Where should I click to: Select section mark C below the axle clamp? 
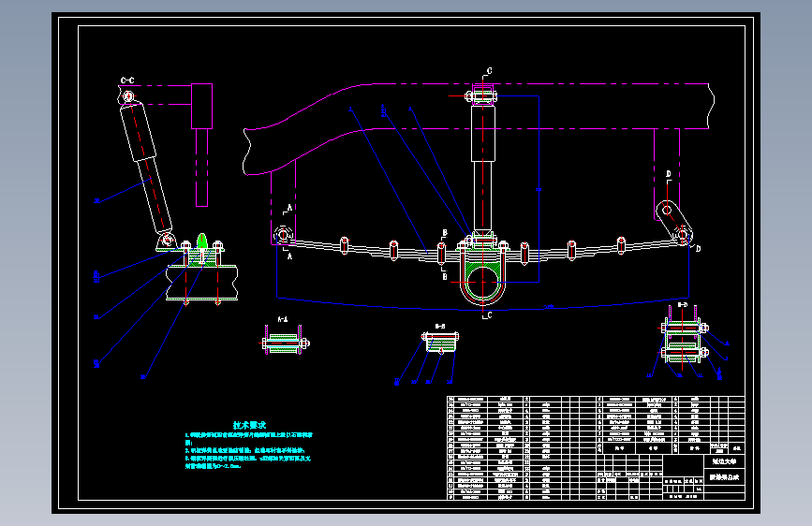[x=490, y=314]
